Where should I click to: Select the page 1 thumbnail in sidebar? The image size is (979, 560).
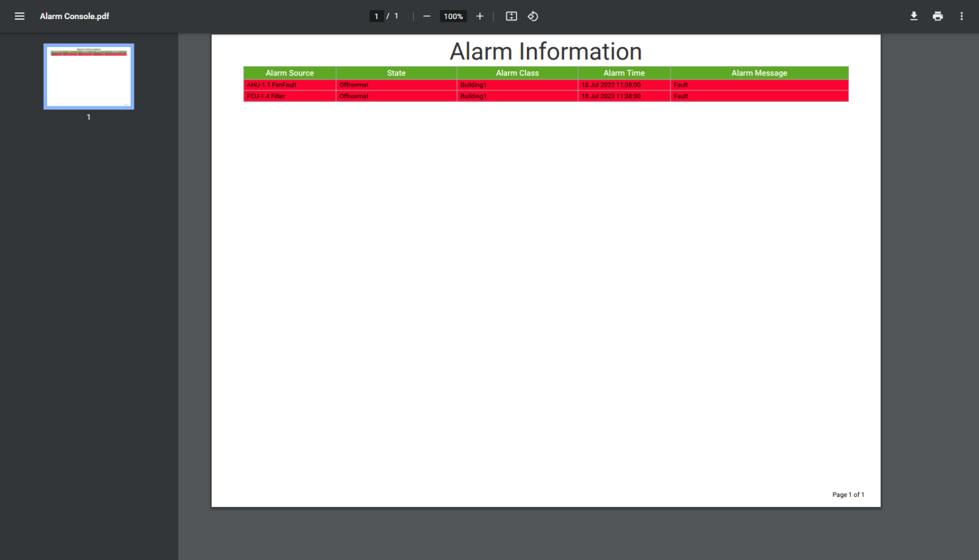pyautogui.click(x=89, y=76)
